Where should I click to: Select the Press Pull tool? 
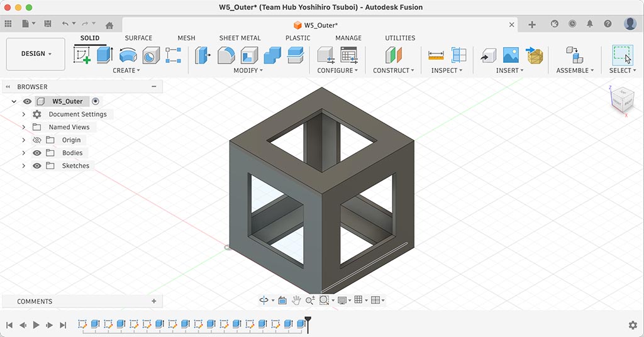(x=203, y=55)
